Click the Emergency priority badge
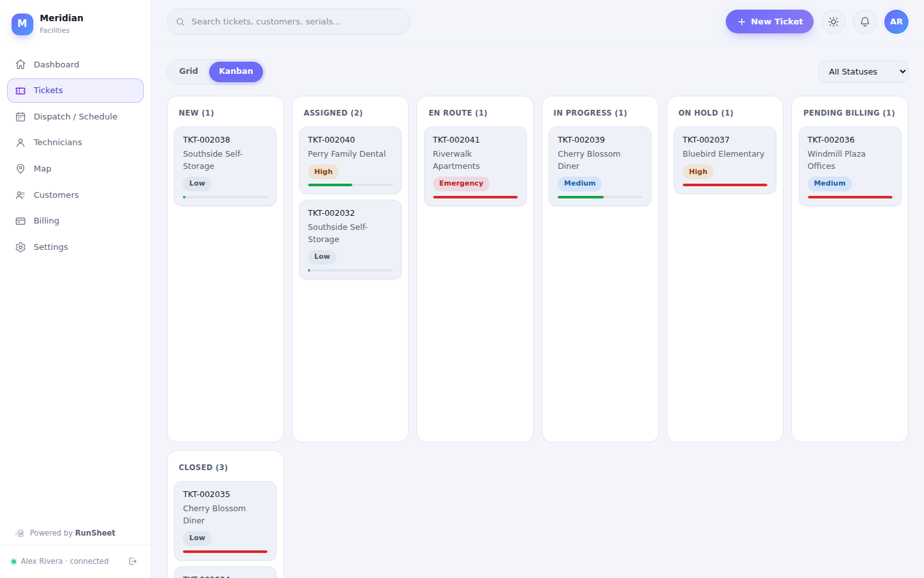The image size is (924, 578). (x=461, y=184)
